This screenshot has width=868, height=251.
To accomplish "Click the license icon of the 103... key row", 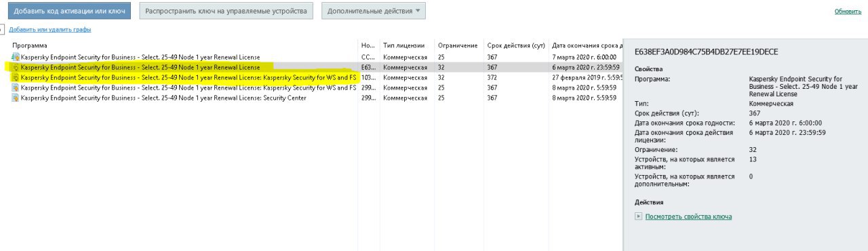I will coord(16,78).
